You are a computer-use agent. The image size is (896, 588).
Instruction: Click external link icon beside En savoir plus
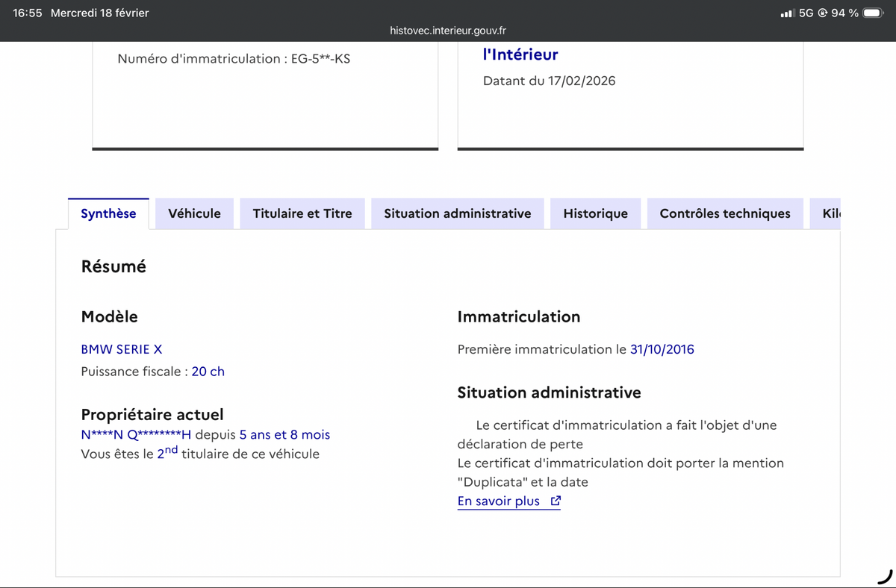pos(555,501)
